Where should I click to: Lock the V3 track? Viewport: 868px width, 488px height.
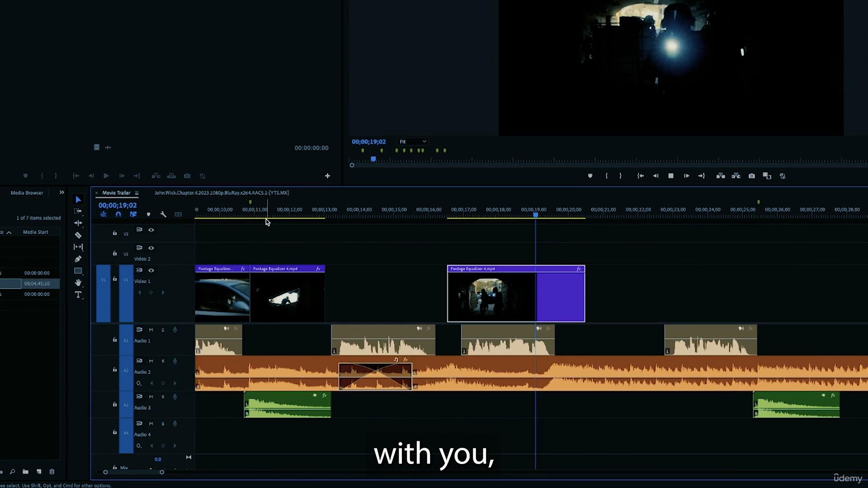click(x=114, y=233)
